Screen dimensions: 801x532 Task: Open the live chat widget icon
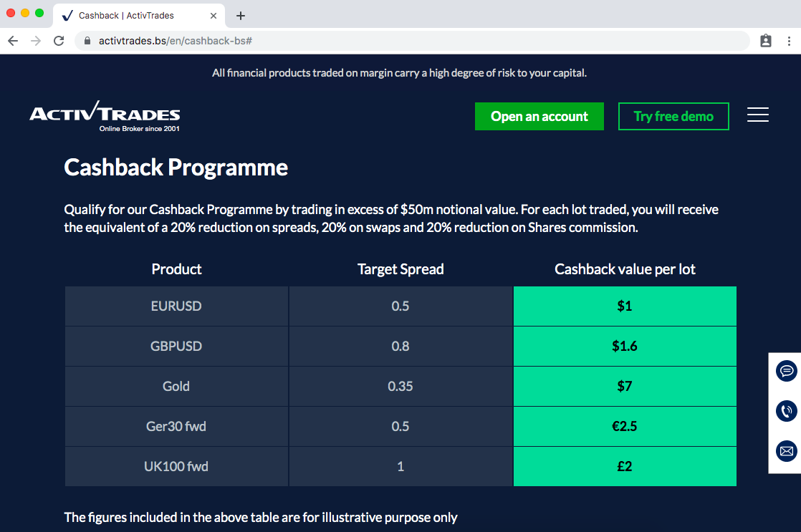click(x=786, y=371)
